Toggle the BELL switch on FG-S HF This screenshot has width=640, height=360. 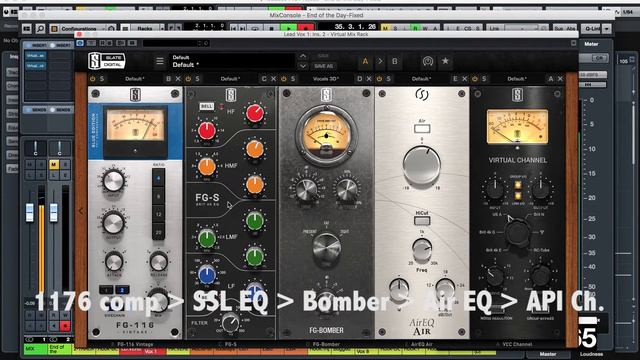point(207,106)
